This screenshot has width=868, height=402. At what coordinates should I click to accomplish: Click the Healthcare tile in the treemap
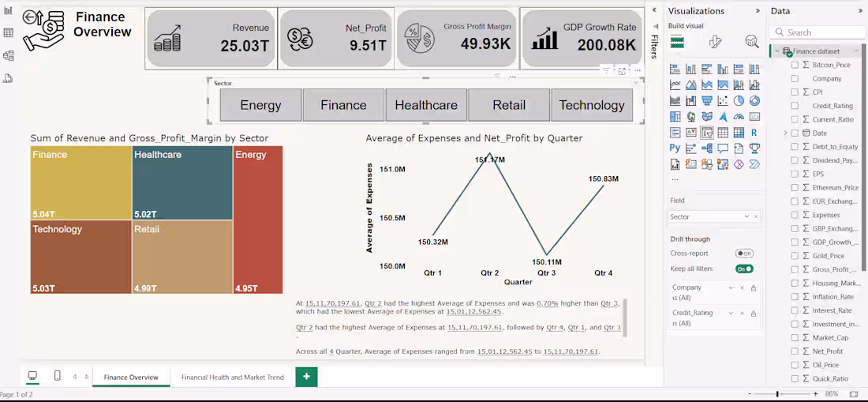click(x=183, y=182)
